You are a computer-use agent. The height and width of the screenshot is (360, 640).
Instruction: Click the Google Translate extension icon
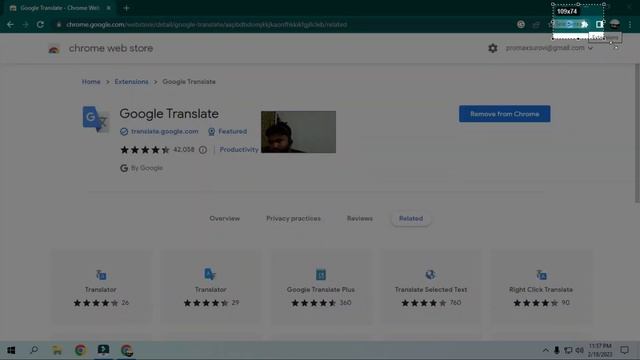pos(96,119)
